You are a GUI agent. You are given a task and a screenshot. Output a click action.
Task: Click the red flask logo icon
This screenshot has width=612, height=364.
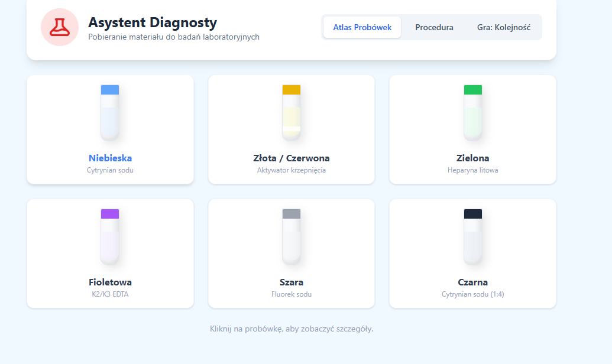[59, 27]
